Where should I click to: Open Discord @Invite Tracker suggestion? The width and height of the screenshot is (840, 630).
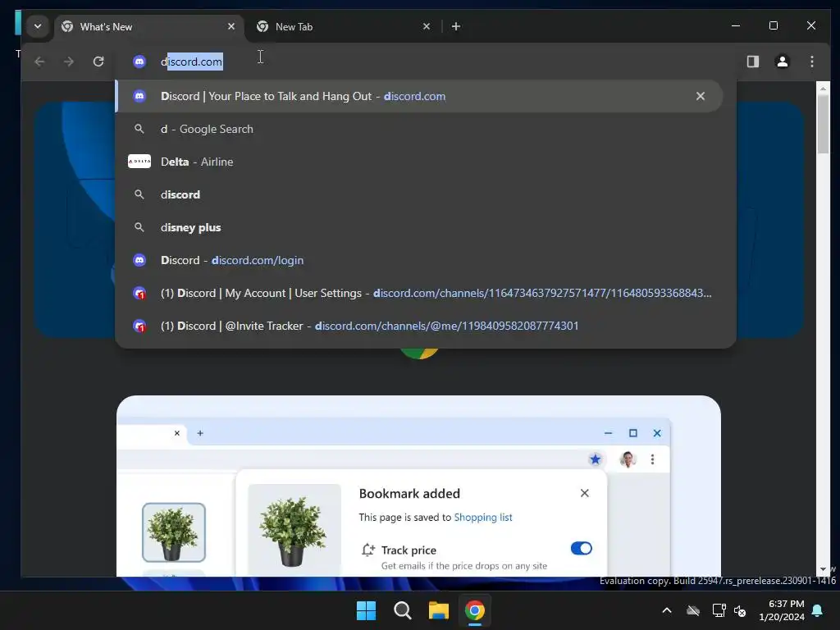point(419,326)
